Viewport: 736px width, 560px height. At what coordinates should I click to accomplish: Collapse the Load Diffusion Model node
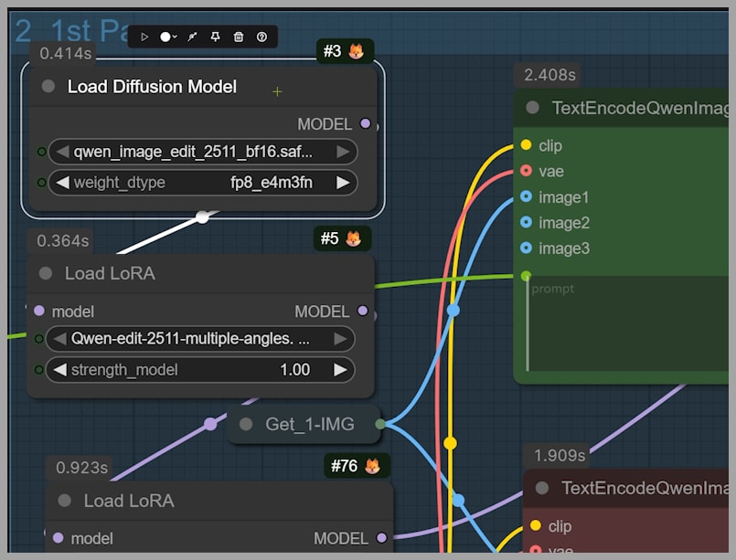click(48, 87)
